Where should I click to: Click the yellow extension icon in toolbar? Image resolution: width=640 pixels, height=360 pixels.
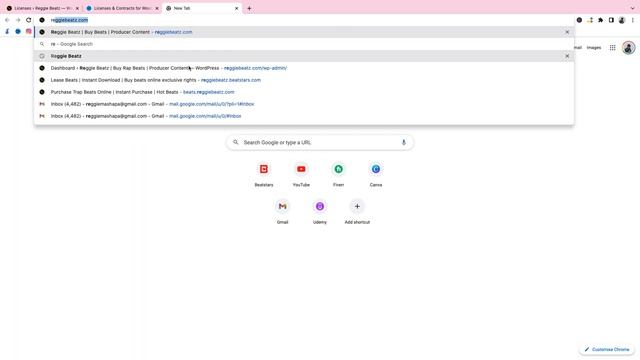(590, 20)
